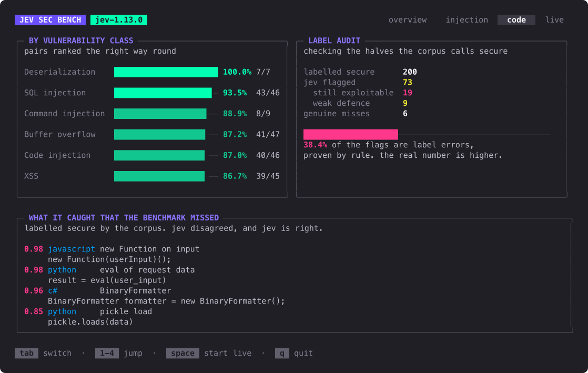588x373 pixels.
Task: Click the 40/46 count
Action: (268, 155)
